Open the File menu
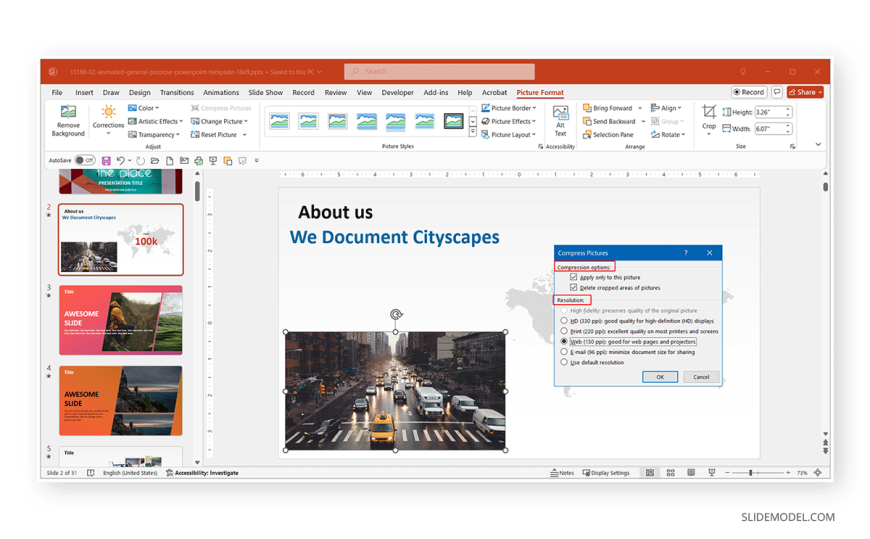The width and height of the screenshot is (870, 539). (x=57, y=93)
